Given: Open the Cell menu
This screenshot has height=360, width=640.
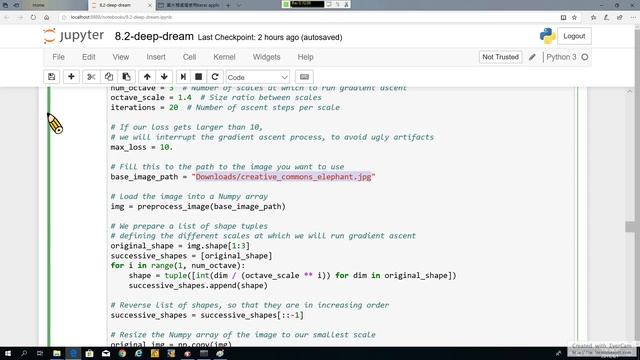Looking at the screenshot, I should click(x=189, y=57).
